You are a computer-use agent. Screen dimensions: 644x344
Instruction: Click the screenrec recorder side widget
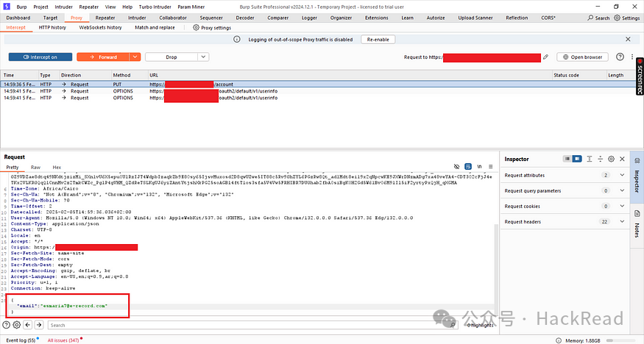(640, 76)
